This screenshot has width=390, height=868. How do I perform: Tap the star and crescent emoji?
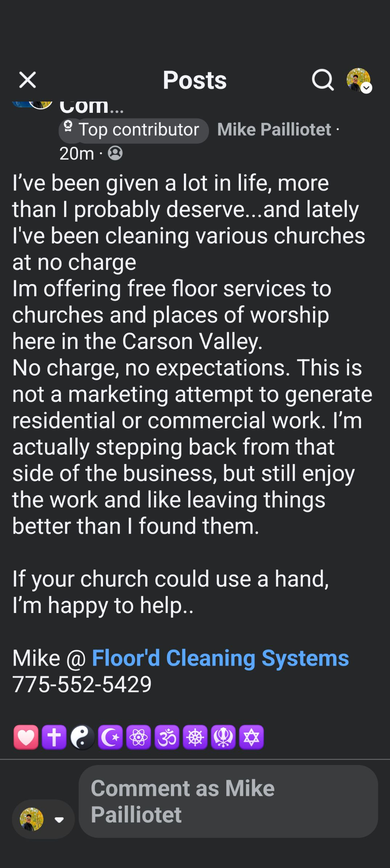tap(110, 737)
